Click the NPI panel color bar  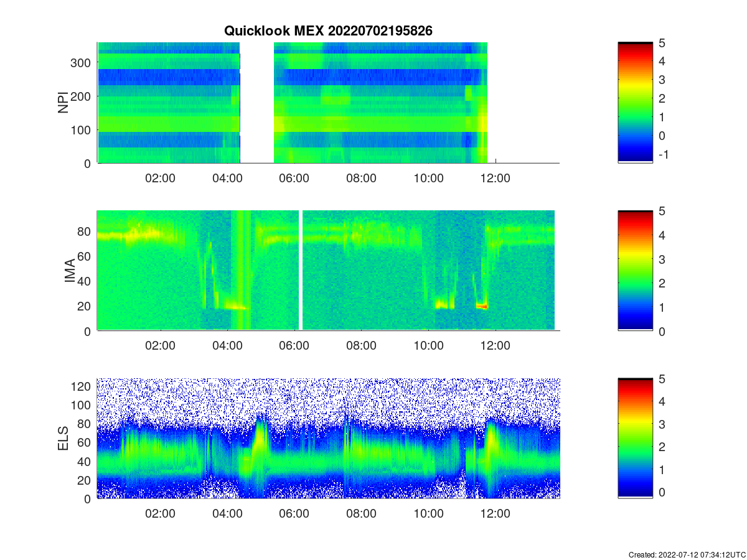tap(635, 103)
